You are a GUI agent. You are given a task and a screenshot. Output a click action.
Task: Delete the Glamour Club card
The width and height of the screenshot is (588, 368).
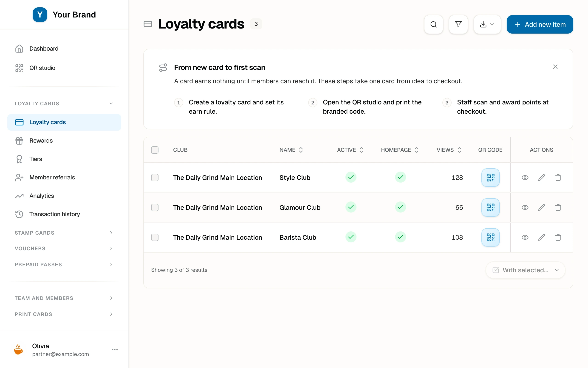[x=558, y=207]
